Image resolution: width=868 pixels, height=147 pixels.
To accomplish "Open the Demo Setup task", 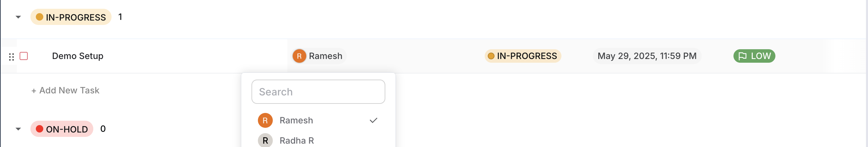I will pyautogui.click(x=78, y=56).
